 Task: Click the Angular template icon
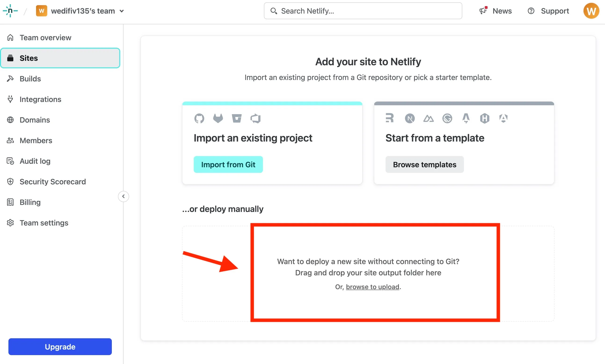(503, 118)
